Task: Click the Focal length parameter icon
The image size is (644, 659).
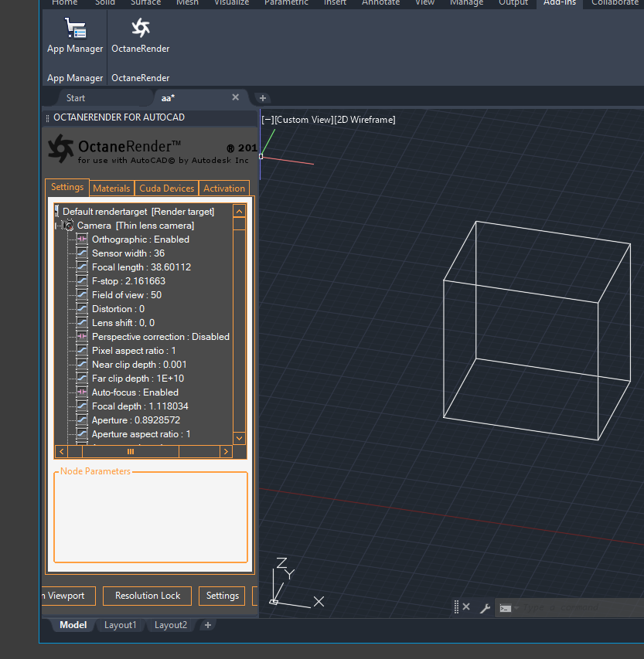Action: pos(82,267)
